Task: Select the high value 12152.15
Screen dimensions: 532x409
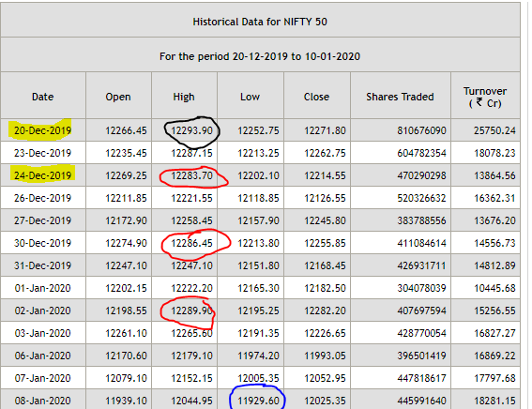Action: (191, 378)
